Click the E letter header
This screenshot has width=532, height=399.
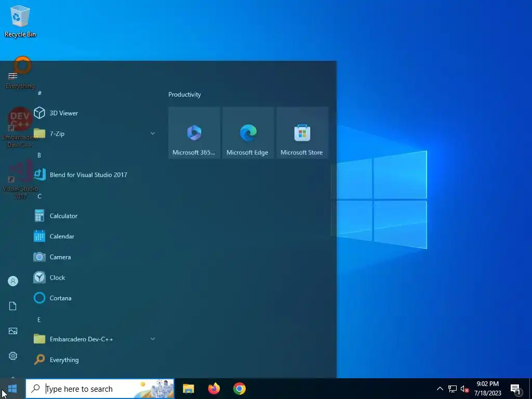tap(39, 320)
